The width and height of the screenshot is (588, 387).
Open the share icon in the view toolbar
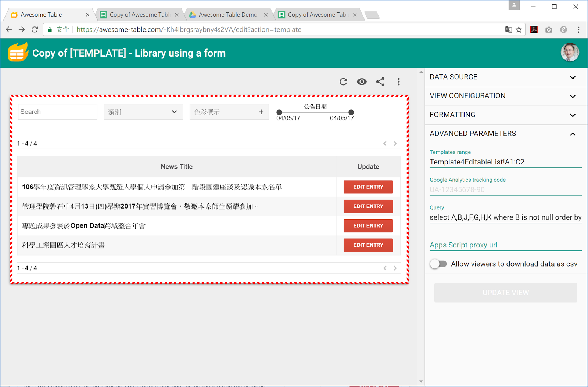380,82
